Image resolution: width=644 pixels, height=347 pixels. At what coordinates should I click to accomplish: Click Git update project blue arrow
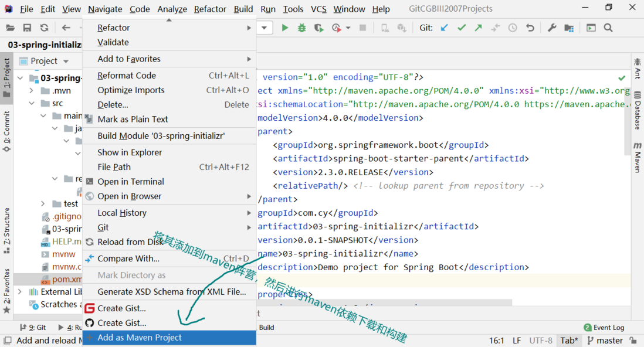[445, 28]
